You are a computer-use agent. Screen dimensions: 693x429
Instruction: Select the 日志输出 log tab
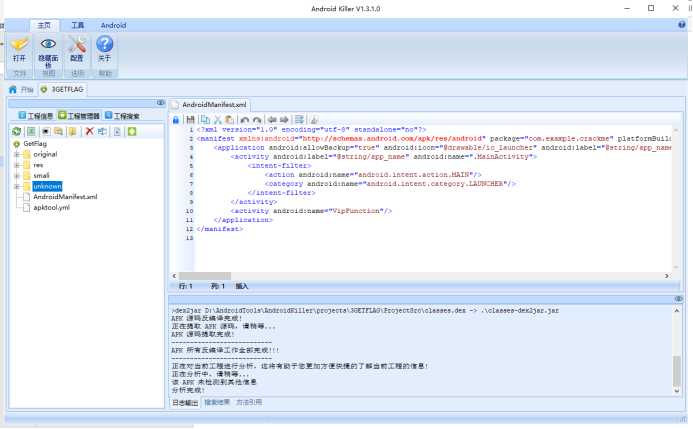click(x=185, y=402)
